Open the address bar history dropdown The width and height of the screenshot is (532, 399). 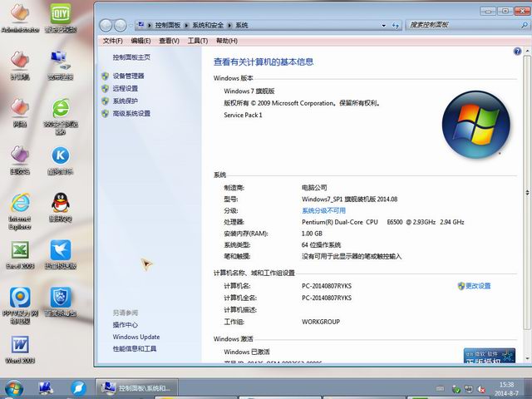pyautogui.click(x=384, y=26)
